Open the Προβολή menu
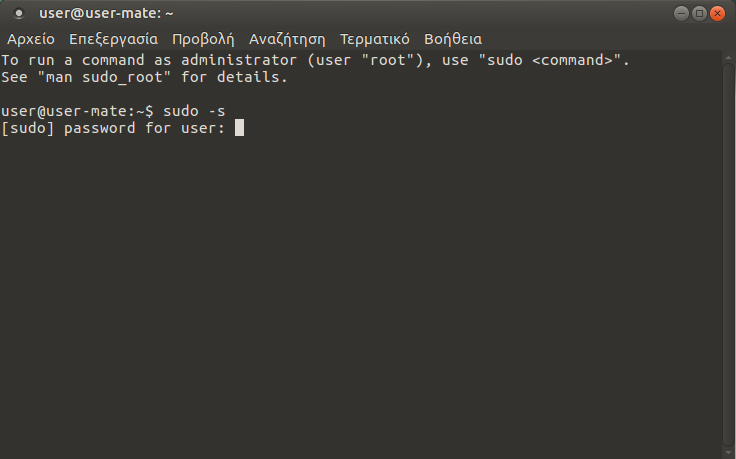 click(x=203, y=40)
